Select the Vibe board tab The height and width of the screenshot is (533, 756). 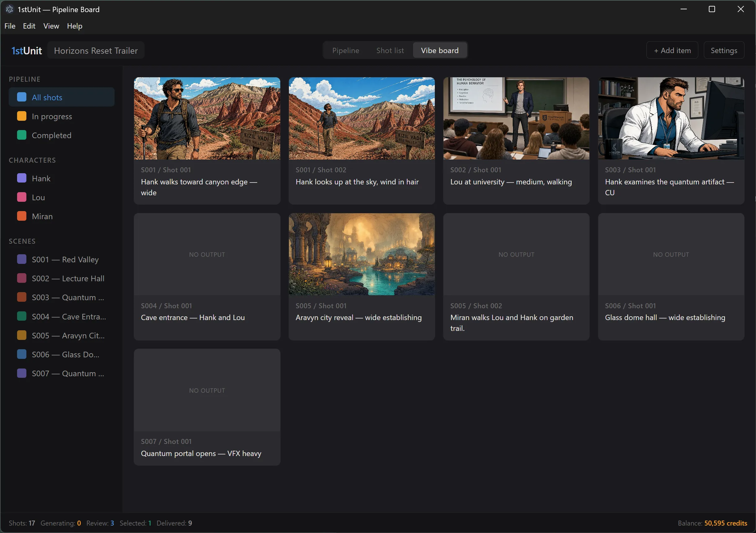click(439, 50)
